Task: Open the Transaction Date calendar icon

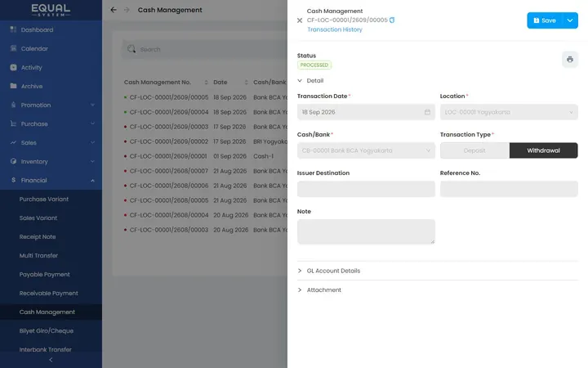Action: tap(427, 112)
